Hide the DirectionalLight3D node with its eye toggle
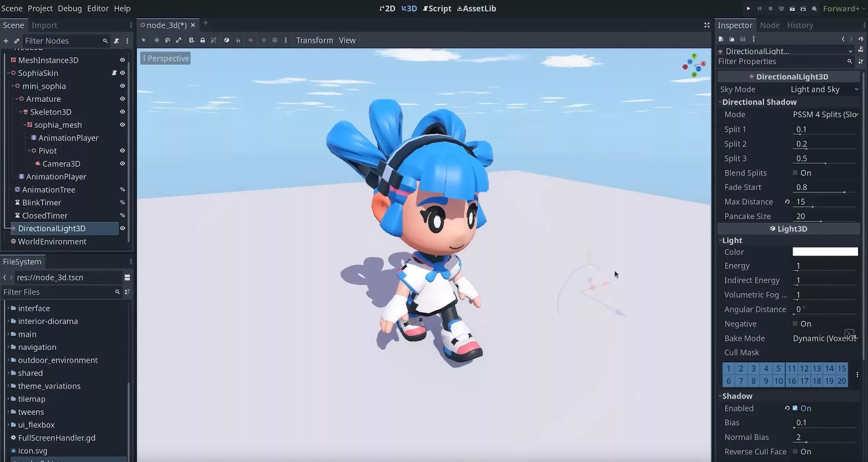This screenshot has height=462, width=868. pyautogui.click(x=122, y=228)
